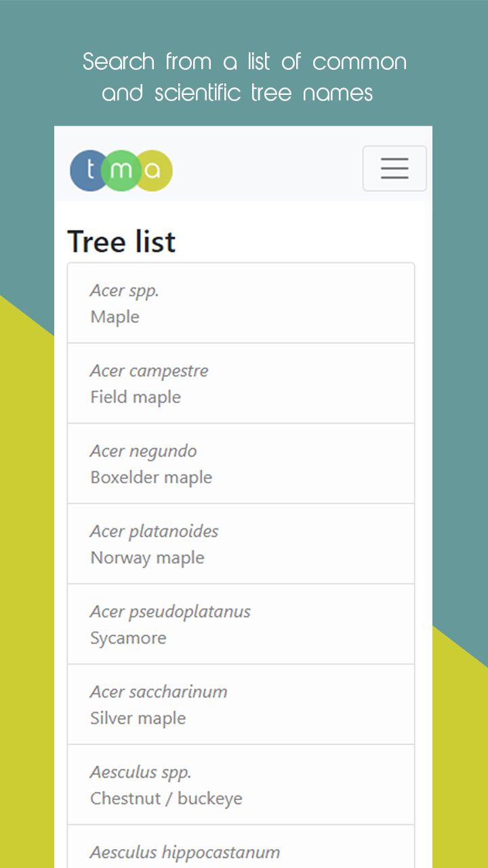Choose the Boxelder maple entry
This screenshot has width=488, height=868.
(241, 464)
